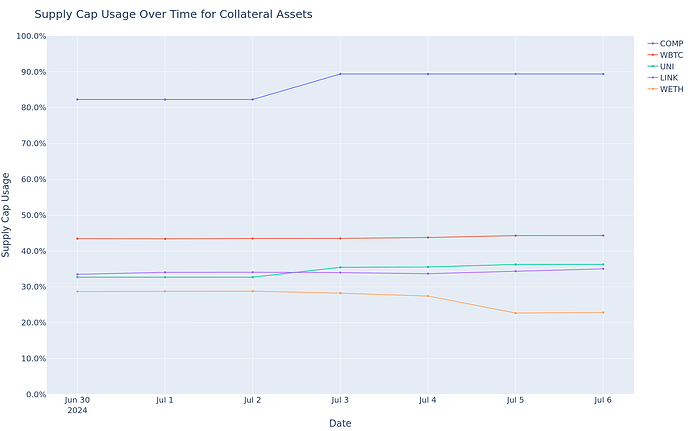Click the WETH data point at Jul 4
The height and width of the screenshot is (431, 690).
[x=428, y=296]
